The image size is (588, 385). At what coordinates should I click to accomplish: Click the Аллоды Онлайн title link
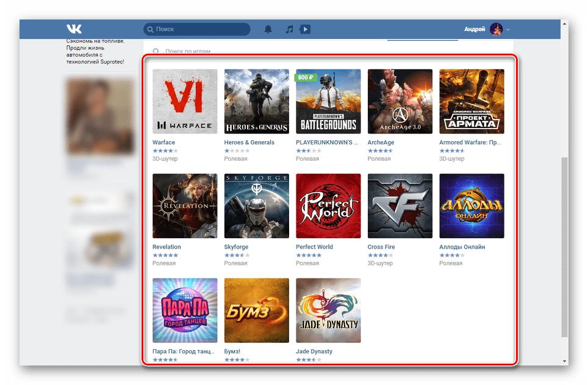[462, 247]
